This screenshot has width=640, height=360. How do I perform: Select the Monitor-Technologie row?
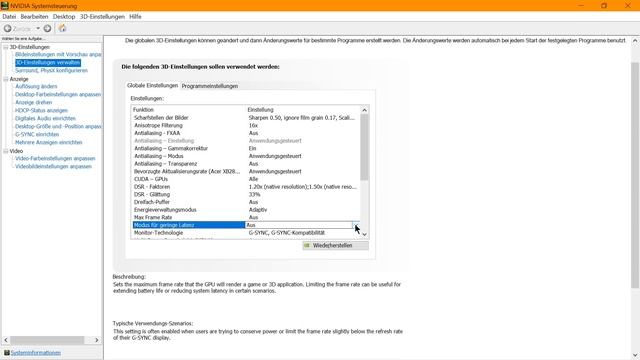click(246, 233)
